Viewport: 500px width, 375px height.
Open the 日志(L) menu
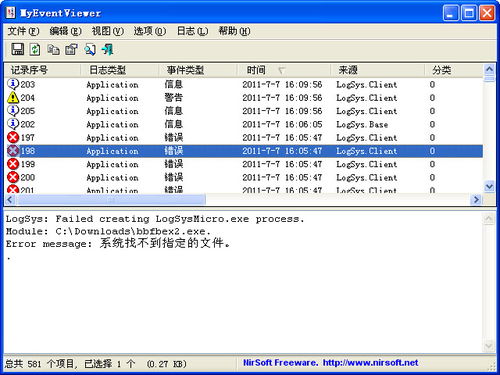click(192, 31)
